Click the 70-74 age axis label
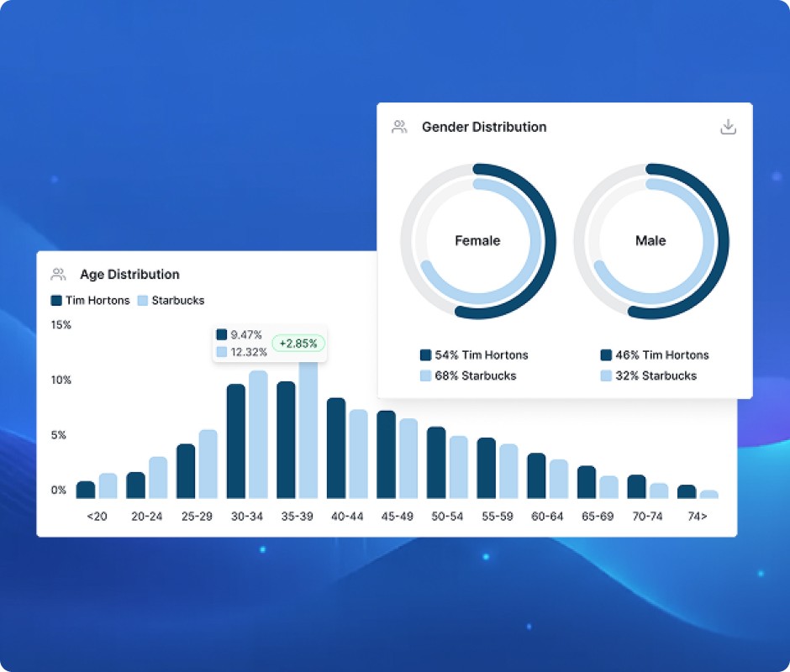This screenshot has width=790, height=672. [x=647, y=517]
